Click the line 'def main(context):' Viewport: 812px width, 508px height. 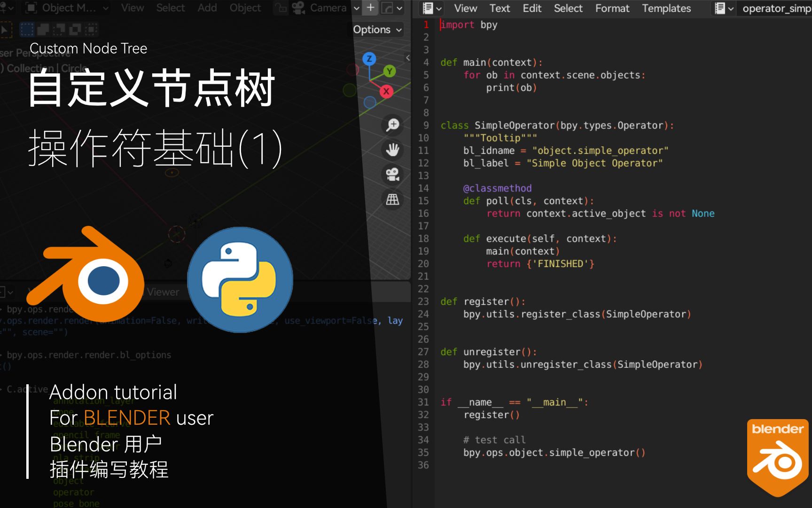[492, 62]
